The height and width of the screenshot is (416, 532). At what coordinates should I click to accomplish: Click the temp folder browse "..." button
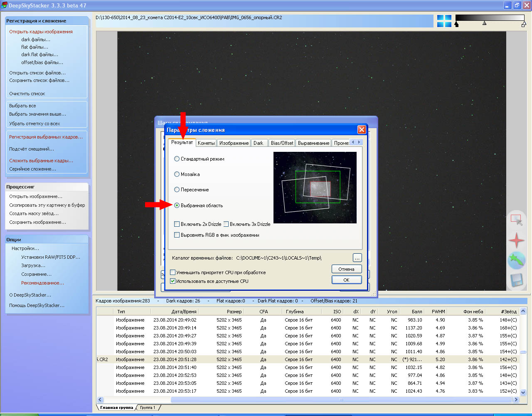(357, 258)
